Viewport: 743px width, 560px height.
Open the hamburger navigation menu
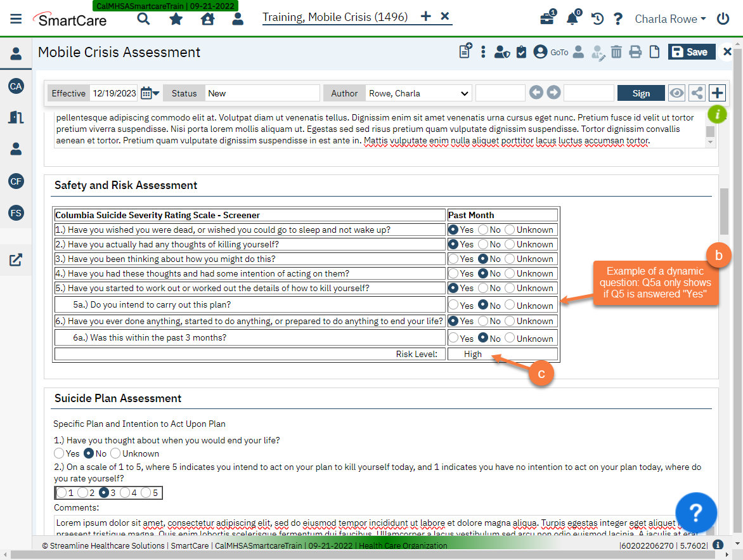coord(16,18)
